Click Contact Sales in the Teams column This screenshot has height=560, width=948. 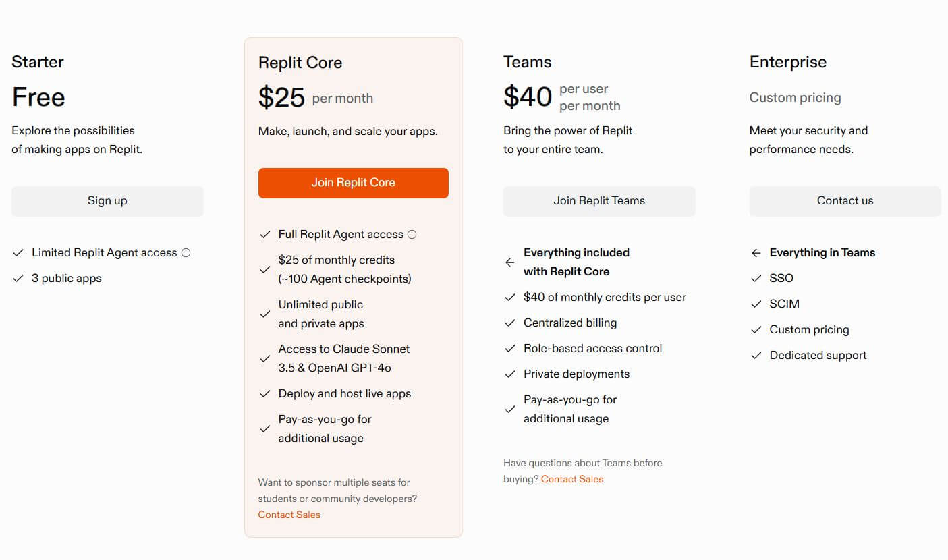point(571,479)
